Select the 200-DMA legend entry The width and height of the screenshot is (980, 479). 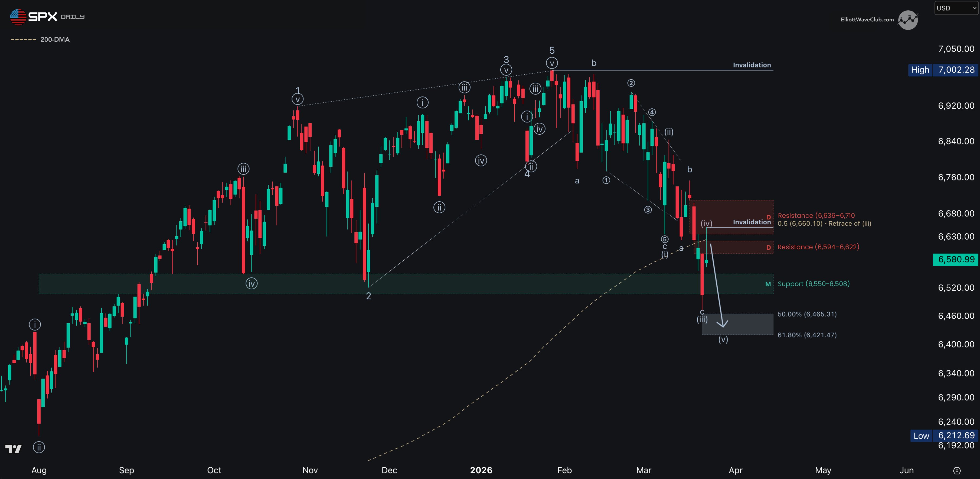[54, 40]
